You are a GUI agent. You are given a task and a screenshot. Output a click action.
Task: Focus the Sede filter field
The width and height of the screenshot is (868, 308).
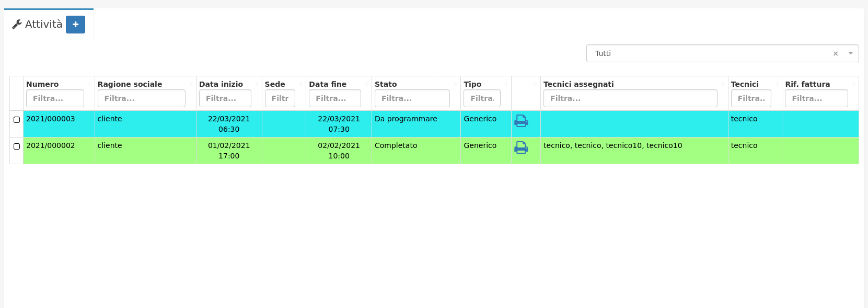[280, 98]
